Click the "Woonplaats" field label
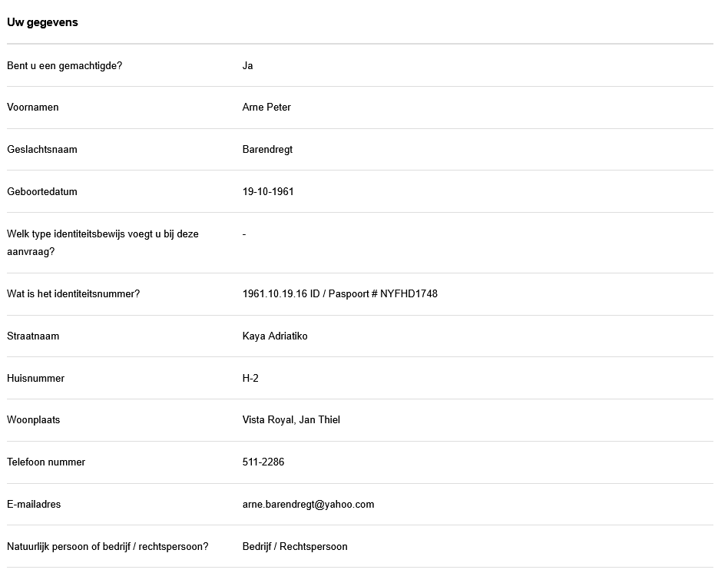 point(34,419)
